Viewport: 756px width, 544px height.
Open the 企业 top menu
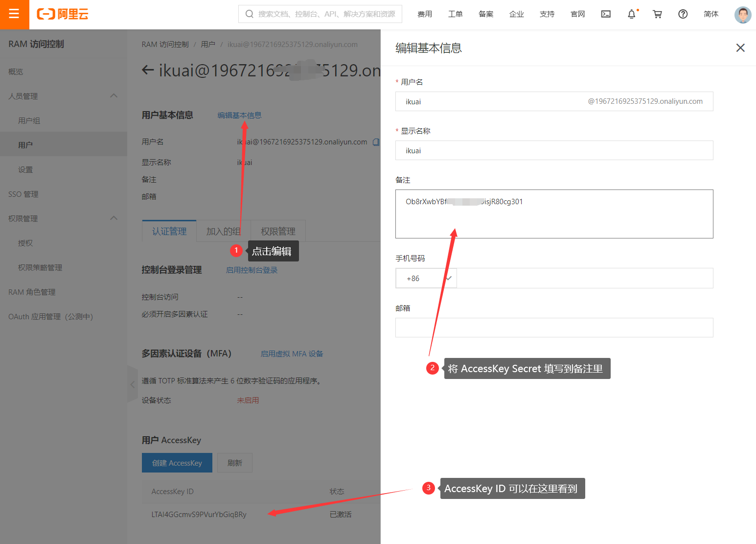click(x=517, y=14)
